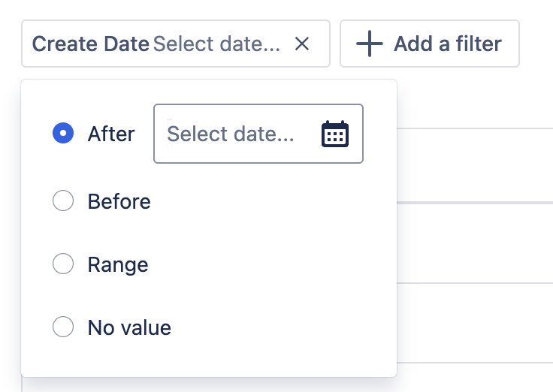553x392 pixels.
Task: Click the "After" option label
Action: (x=111, y=134)
